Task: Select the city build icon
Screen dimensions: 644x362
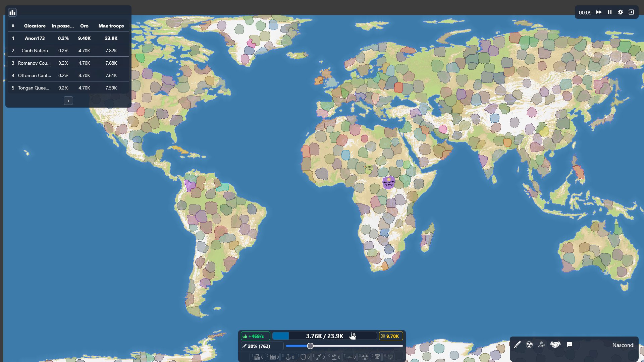Action: 257,357
